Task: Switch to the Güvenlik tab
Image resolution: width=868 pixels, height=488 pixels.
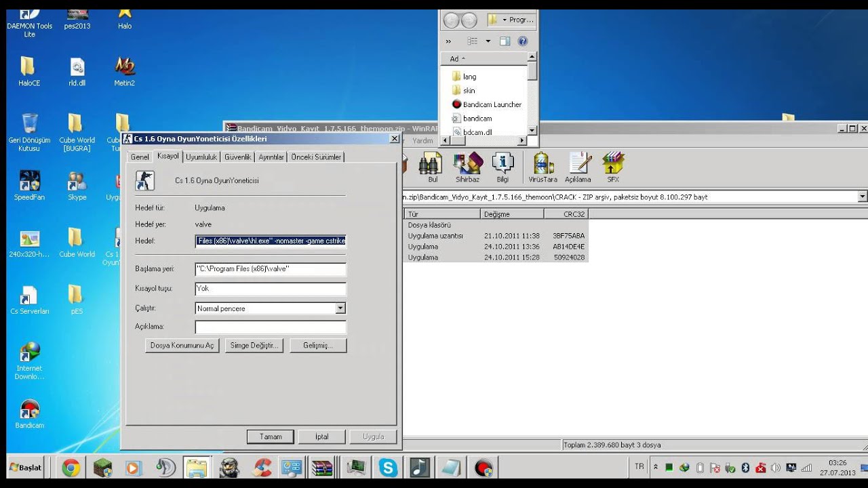Action: (238, 157)
